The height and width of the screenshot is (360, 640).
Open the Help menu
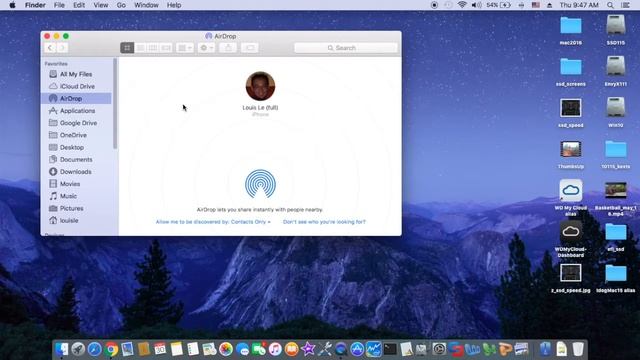pos(174,5)
